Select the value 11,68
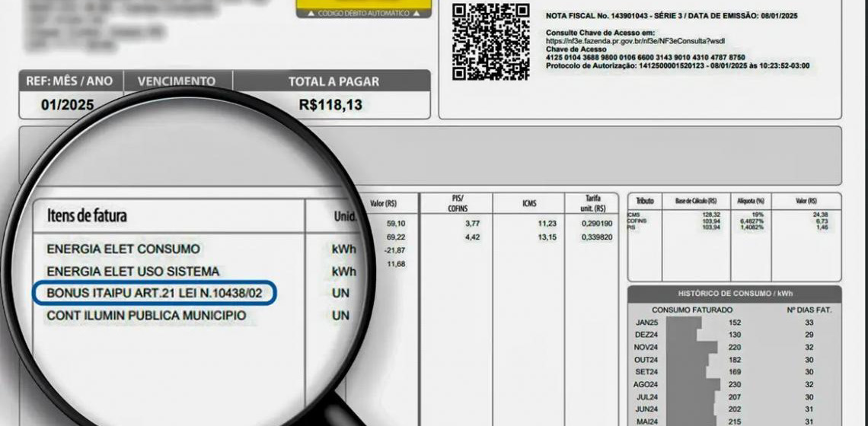This screenshot has height=426, width=868. tap(396, 264)
